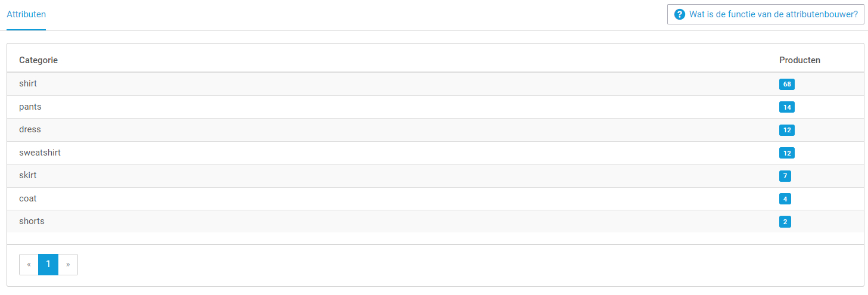Open the pants category

(x=30, y=107)
